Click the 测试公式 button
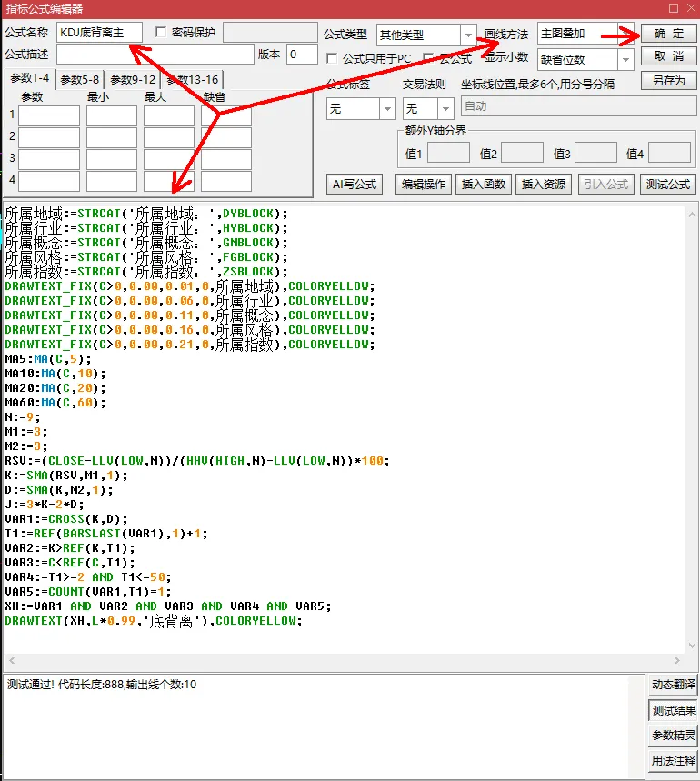 tap(667, 185)
